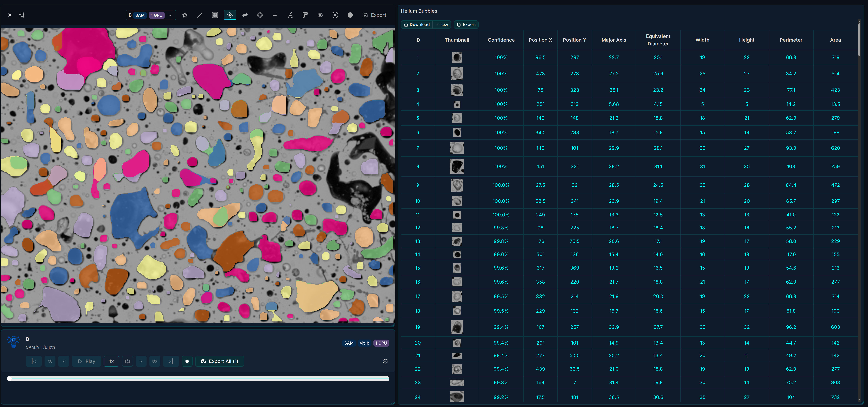Click thumbnail of bubble ID 8
Screen dimensions: 868x407
point(457,166)
